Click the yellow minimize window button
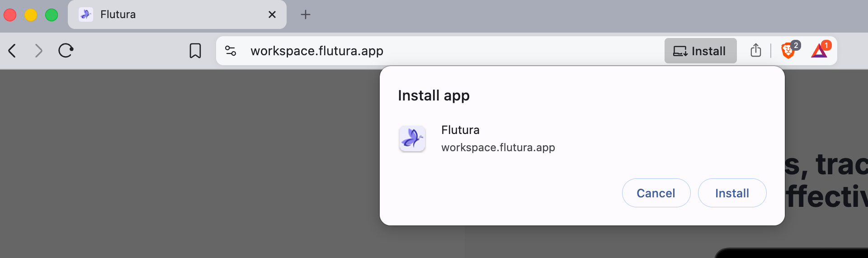 (31, 15)
